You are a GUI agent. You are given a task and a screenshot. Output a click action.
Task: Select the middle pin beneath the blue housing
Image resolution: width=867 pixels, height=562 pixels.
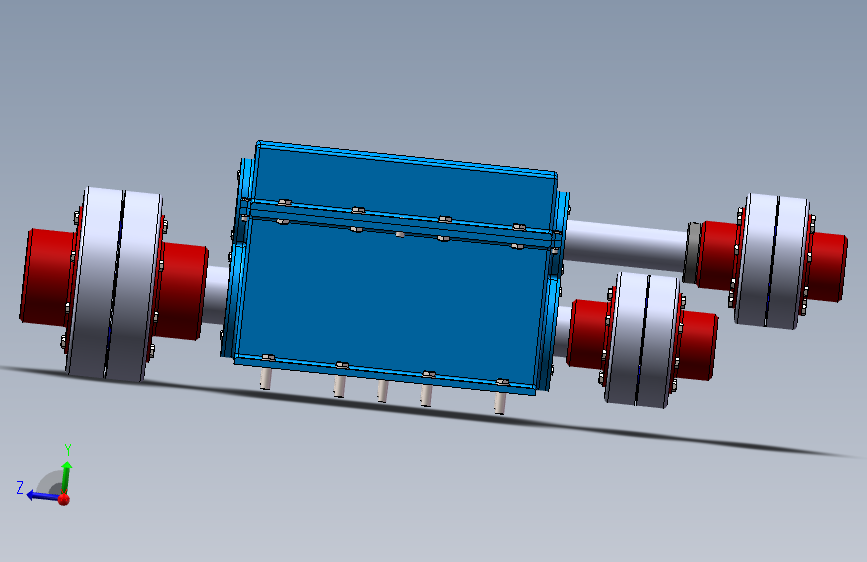pyautogui.click(x=383, y=391)
